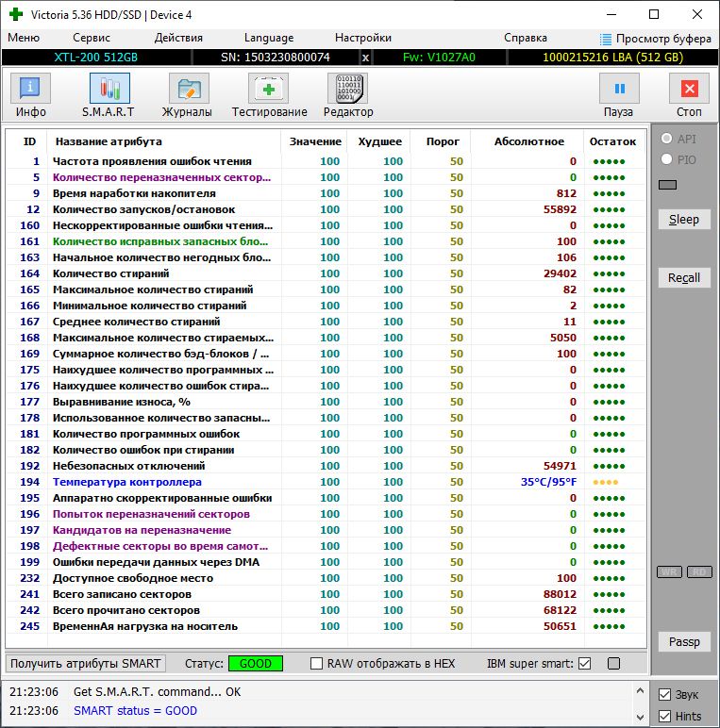This screenshot has height=728, width=720.
Task: Click the XTL-200 512GB device name
Action: click(x=96, y=58)
